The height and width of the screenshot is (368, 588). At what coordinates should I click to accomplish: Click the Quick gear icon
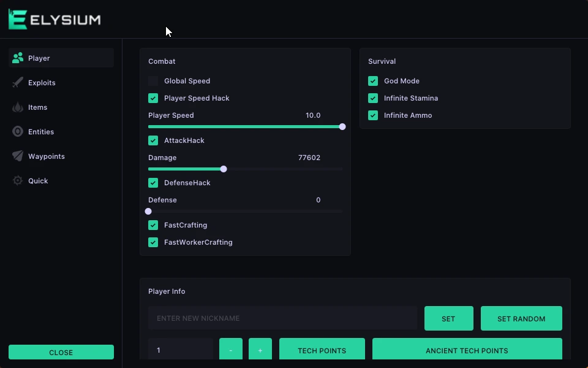pos(18,180)
